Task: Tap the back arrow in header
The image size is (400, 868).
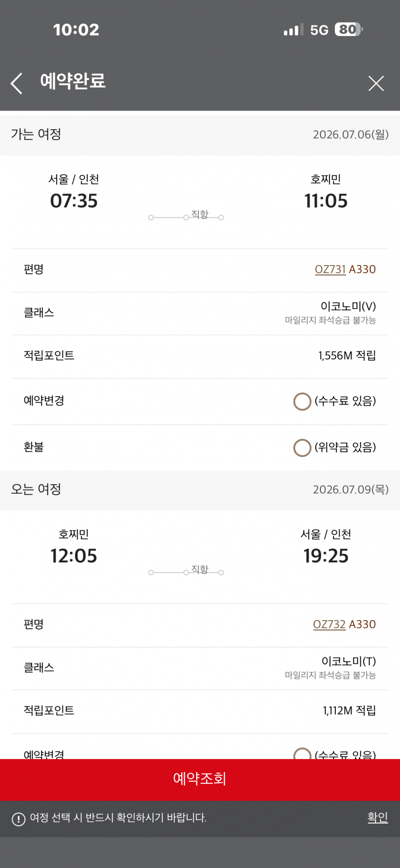Action: click(17, 83)
